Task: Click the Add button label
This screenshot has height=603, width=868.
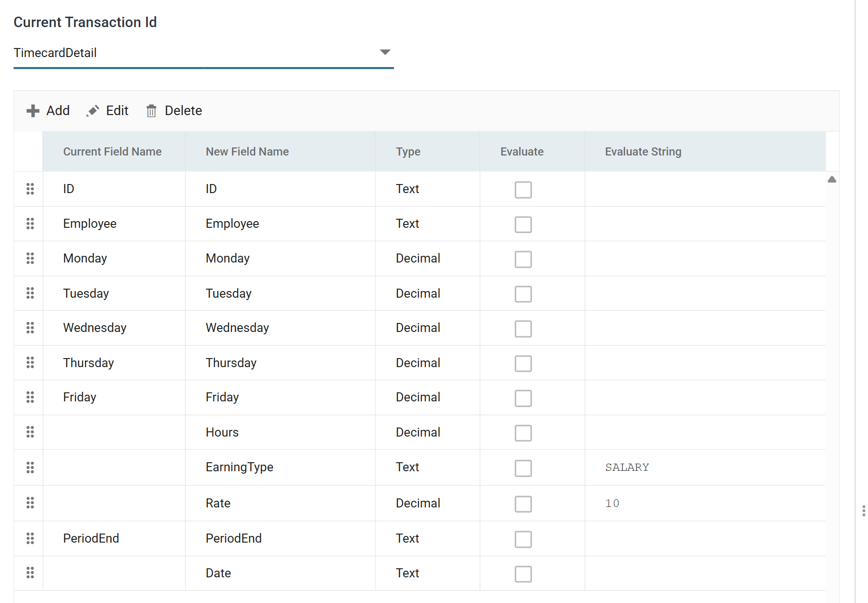Action: pos(58,111)
